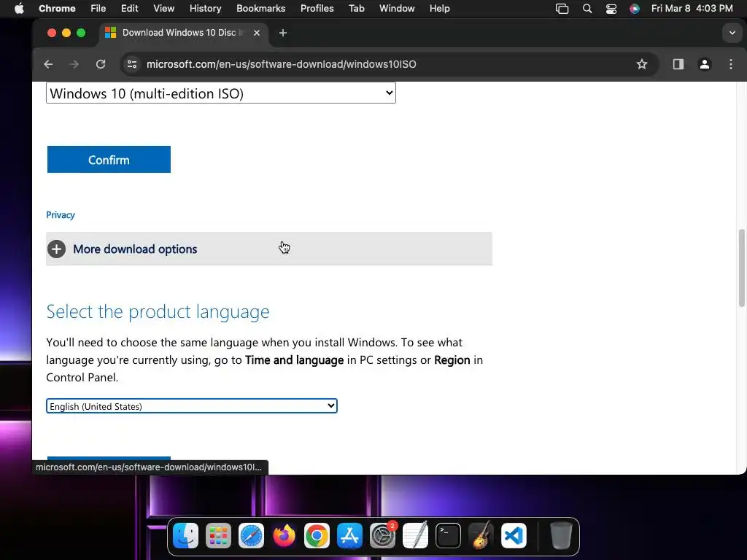Click the page vertical scrollbar thumb
This screenshot has height=560, width=747.
pos(741,268)
